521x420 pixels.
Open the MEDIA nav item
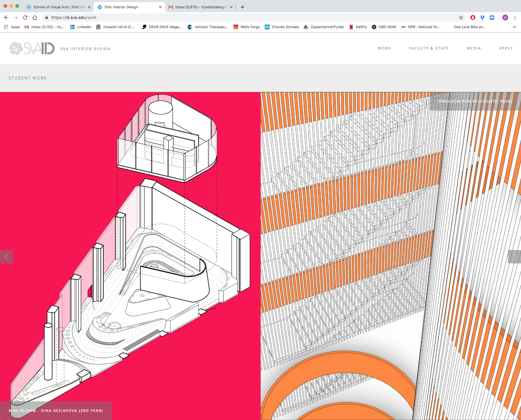coord(474,48)
